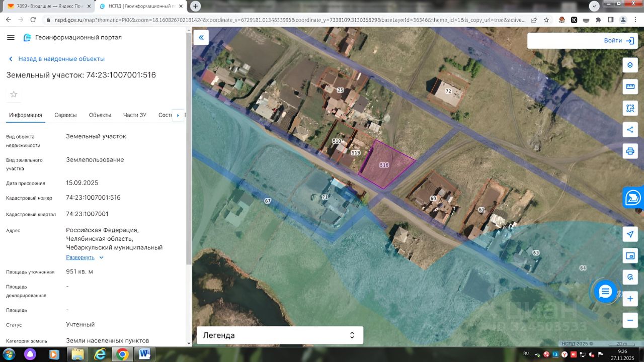Screen dimensions: 644x362
Task: Switch to the Объекты tab
Action: click(x=100, y=115)
